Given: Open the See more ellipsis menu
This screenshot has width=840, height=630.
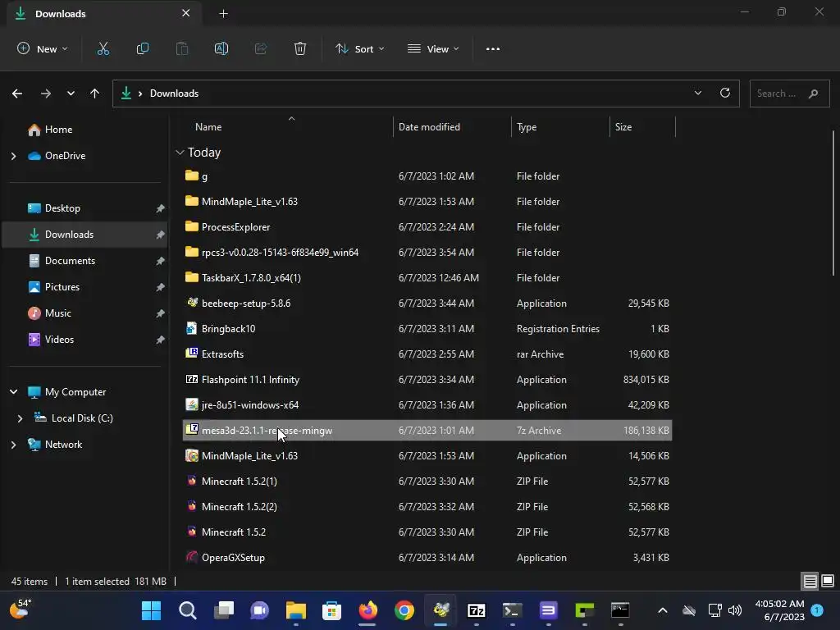Looking at the screenshot, I should [492, 48].
